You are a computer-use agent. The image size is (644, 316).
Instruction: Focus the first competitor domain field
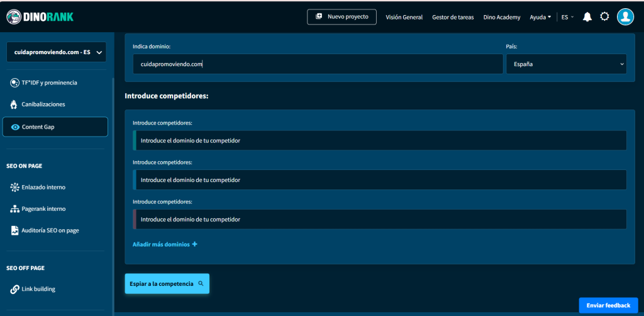[x=381, y=140]
